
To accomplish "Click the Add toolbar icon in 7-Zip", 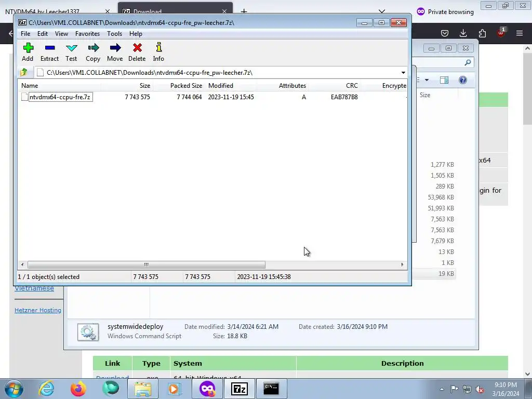I will tap(28, 52).
